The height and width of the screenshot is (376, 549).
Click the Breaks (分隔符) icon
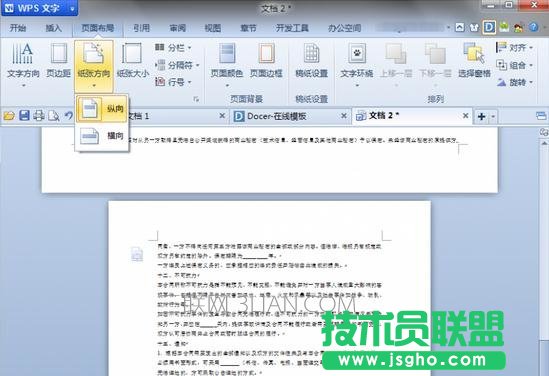160,65
